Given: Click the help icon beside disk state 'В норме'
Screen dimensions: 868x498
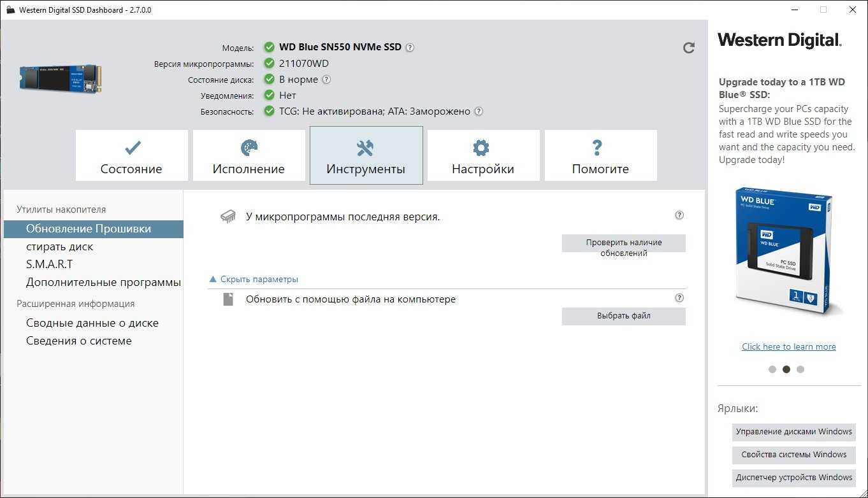Looking at the screenshot, I should coord(326,80).
